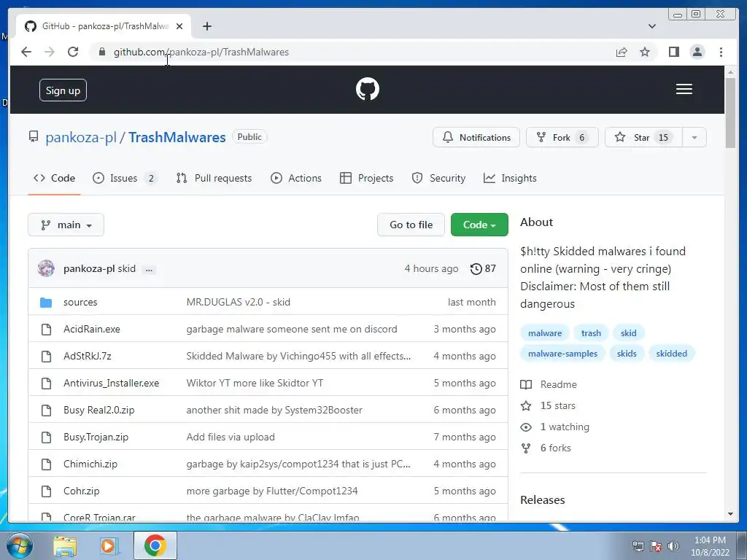Click the GitHub Octocat logo in header
747x560 pixels.
pos(368,89)
